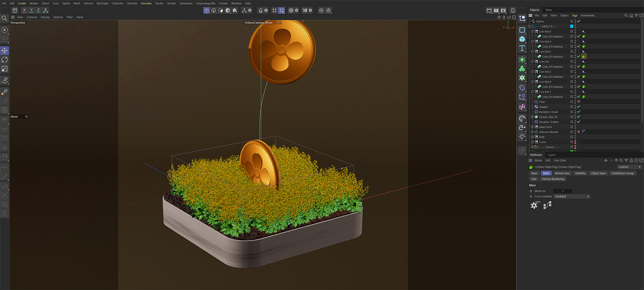
Task: Open the Particle Rendering tab button
Action: (x=552, y=179)
